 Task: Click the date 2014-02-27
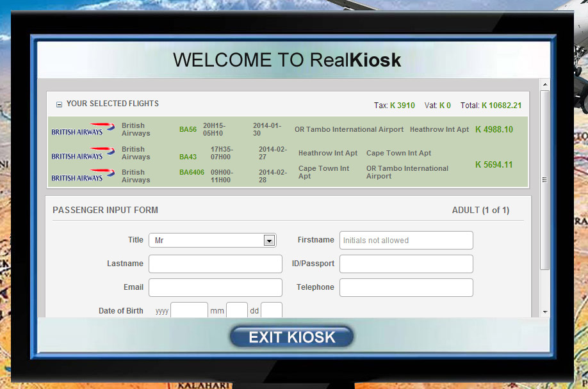tap(273, 153)
